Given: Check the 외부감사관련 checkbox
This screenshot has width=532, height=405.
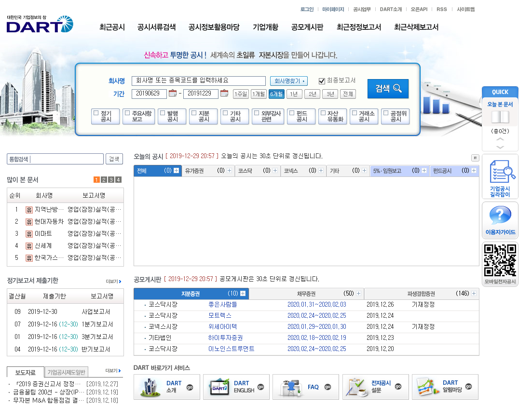Looking at the screenshot, I should 257,113.
